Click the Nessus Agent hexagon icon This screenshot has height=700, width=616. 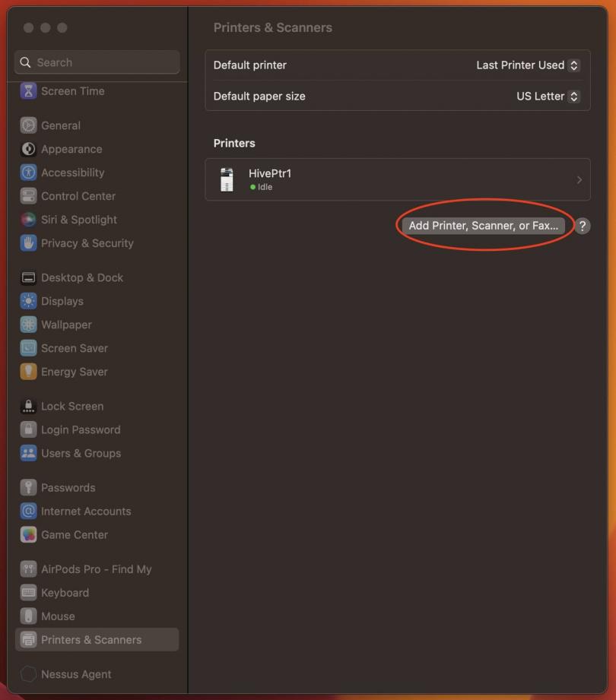pyautogui.click(x=28, y=674)
